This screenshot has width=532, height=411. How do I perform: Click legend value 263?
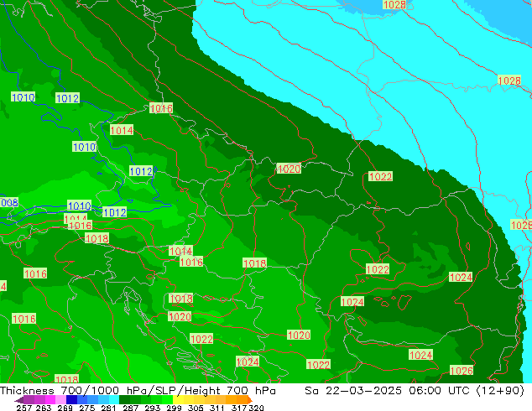tap(43, 408)
